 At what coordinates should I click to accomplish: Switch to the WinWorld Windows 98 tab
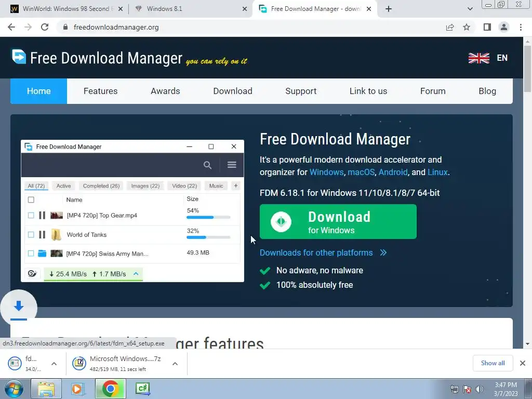(x=66, y=9)
